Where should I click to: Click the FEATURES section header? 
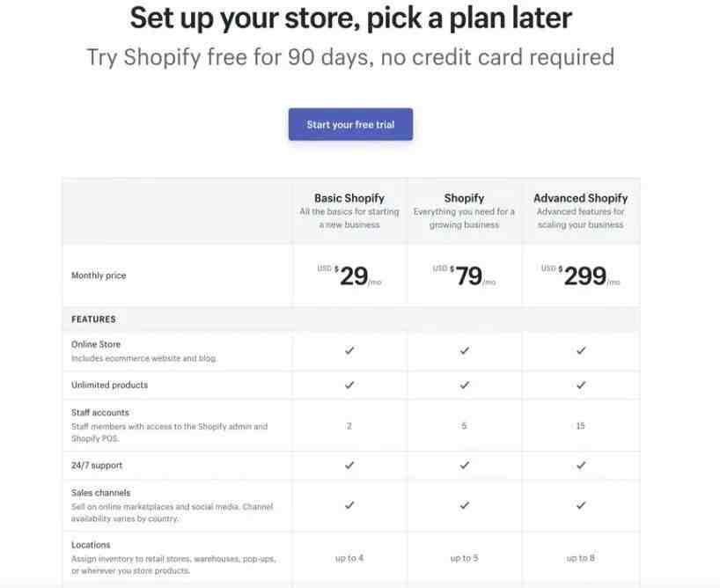[93, 320]
